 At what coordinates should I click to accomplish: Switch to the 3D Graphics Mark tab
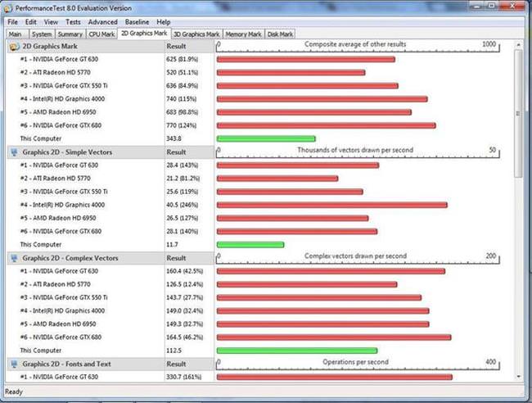pyautogui.click(x=196, y=34)
